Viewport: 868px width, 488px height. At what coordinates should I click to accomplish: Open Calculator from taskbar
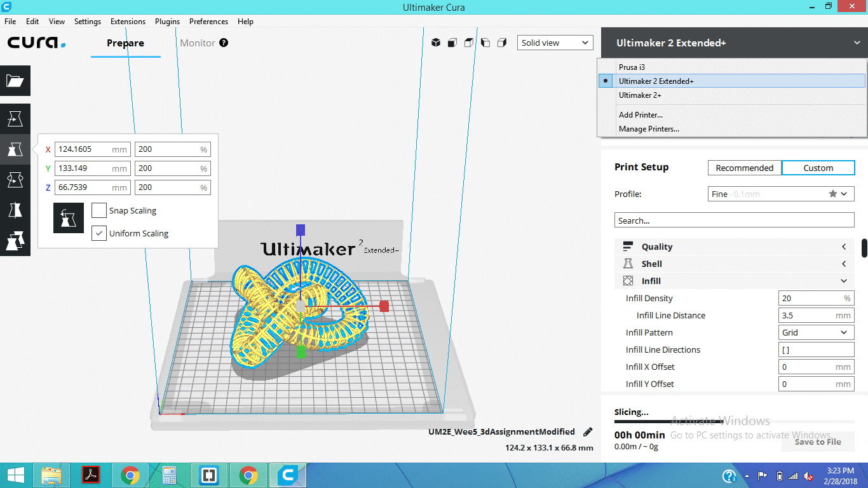tap(170, 475)
